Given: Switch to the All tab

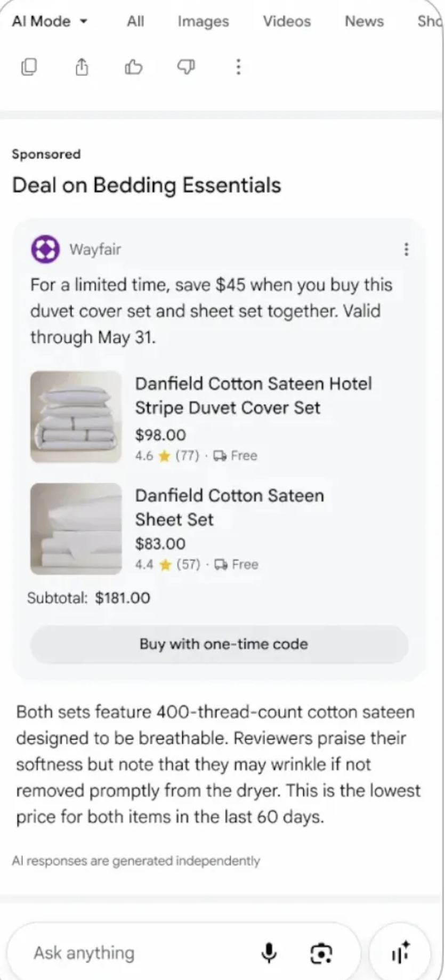Looking at the screenshot, I should pyautogui.click(x=135, y=21).
